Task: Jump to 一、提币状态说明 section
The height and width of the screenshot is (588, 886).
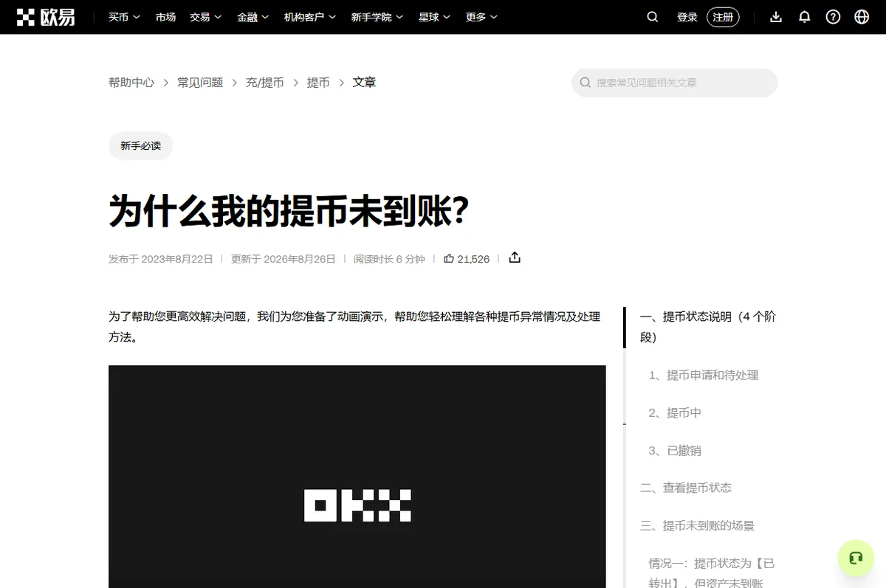Action: (707, 327)
